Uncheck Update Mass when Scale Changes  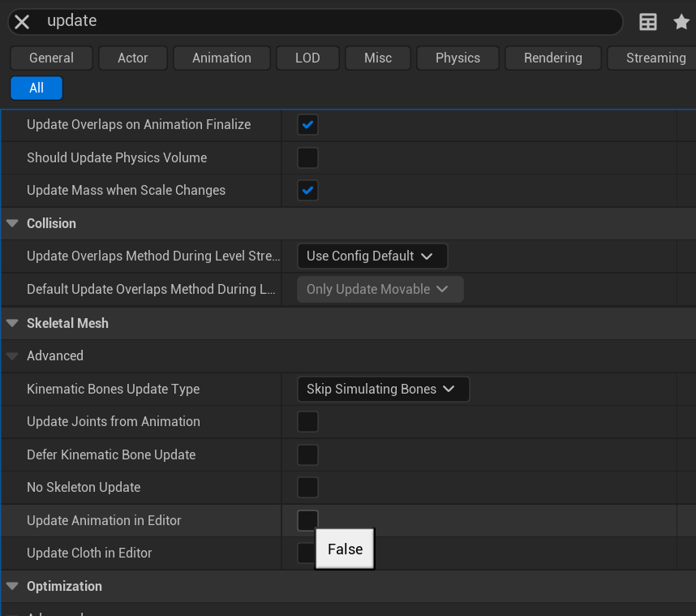click(307, 191)
